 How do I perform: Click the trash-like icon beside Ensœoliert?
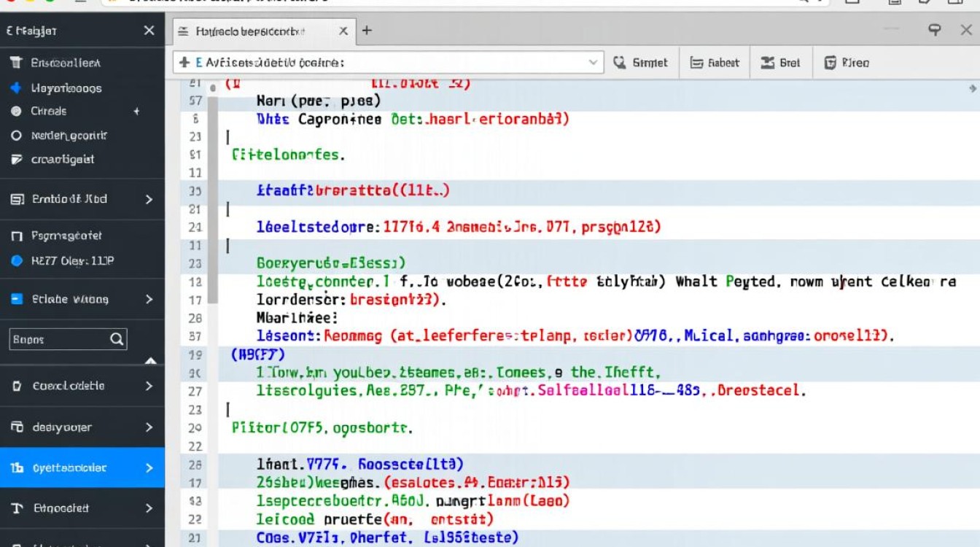coord(16,63)
